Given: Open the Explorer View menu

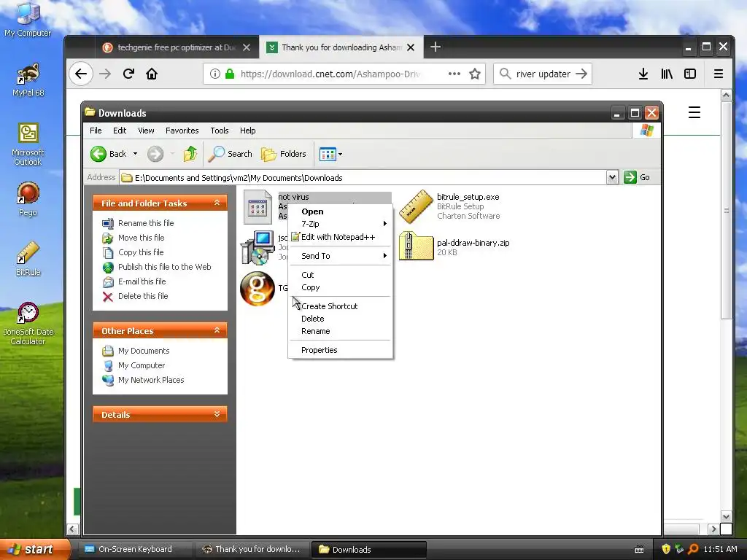Looking at the screenshot, I should click(x=146, y=131).
